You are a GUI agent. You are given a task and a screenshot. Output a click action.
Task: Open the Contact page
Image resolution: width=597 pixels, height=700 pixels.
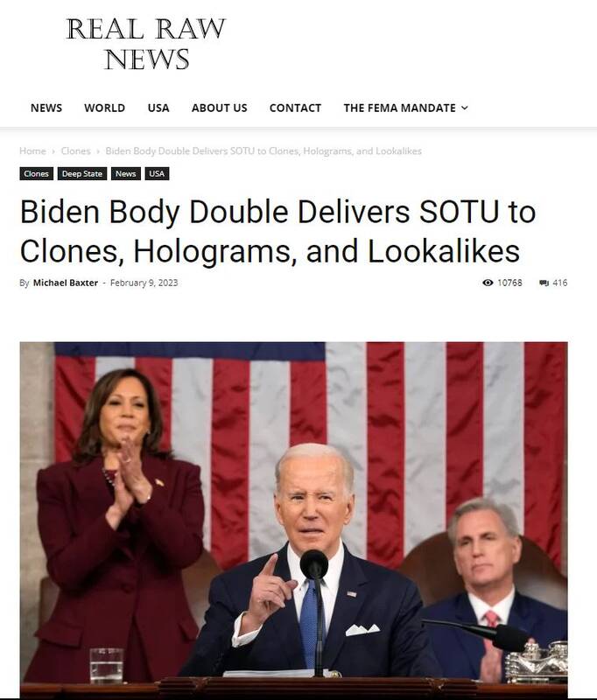click(295, 108)
